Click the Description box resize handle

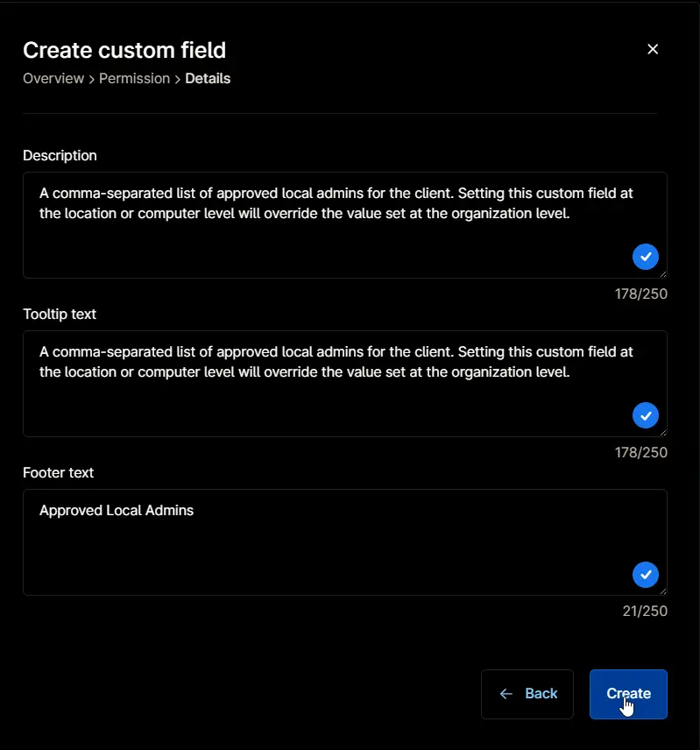[663, 274]
